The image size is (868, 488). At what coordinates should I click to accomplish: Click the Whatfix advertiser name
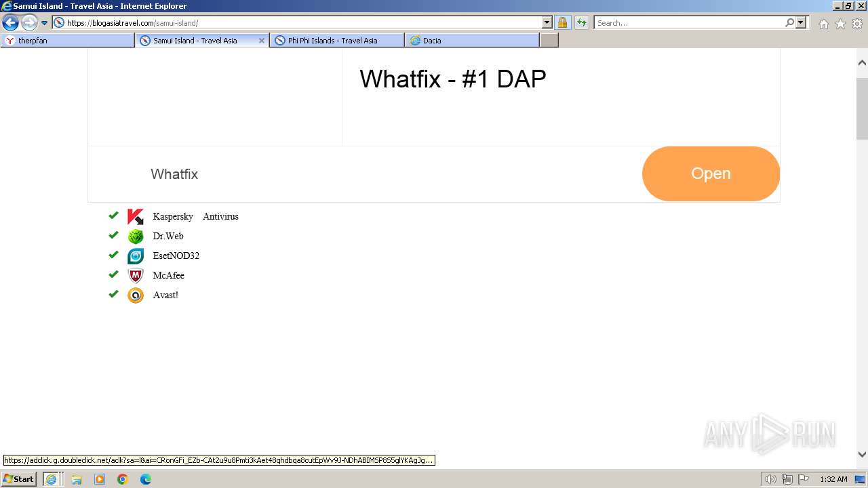[x=174, y=174]
